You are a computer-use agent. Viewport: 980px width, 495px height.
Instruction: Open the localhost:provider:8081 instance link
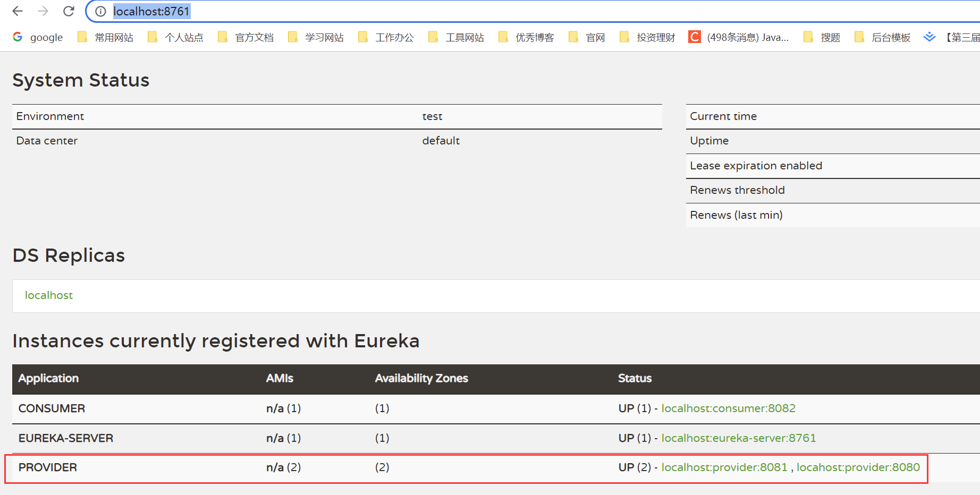click(x=724, y=467)
